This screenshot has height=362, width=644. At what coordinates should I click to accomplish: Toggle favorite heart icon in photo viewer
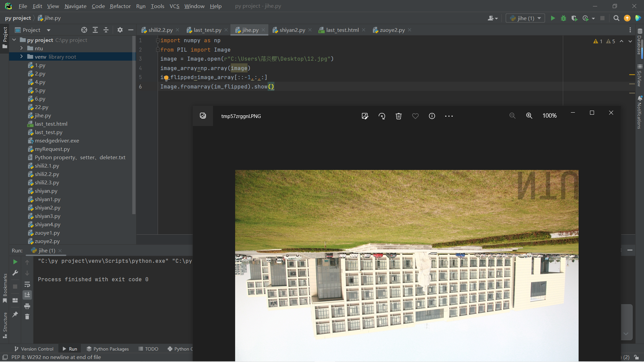pos(415,116)
